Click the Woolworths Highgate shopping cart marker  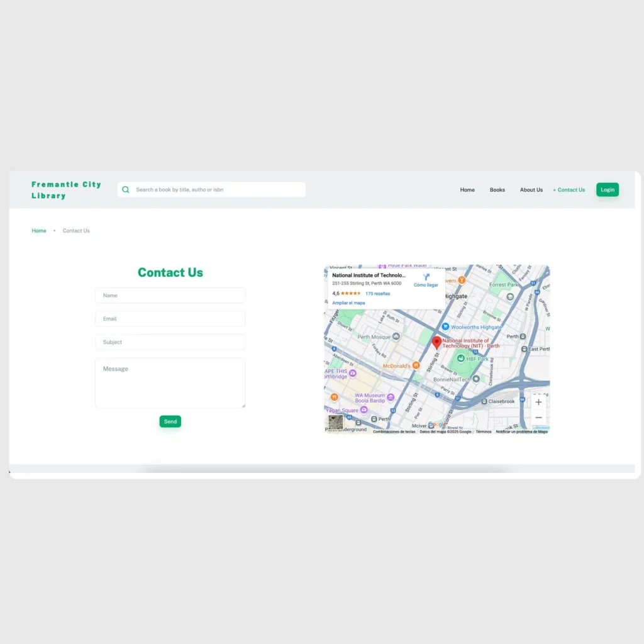point(445,327)
